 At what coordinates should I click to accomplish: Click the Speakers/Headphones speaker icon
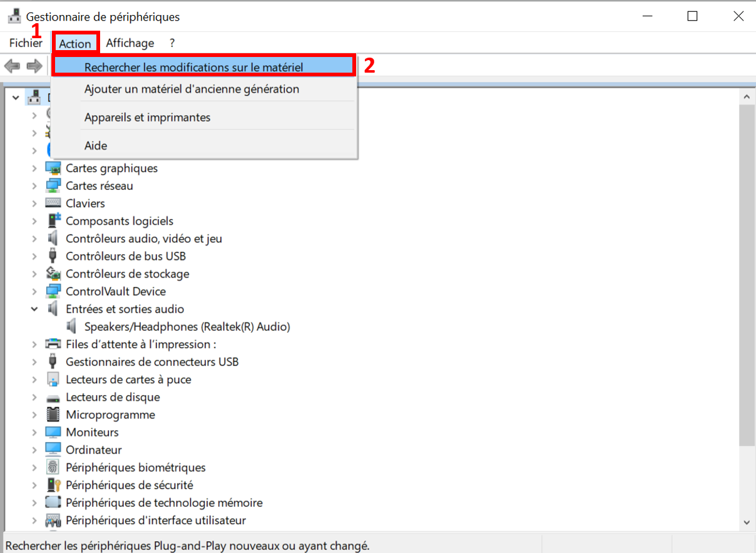point(72,326)
